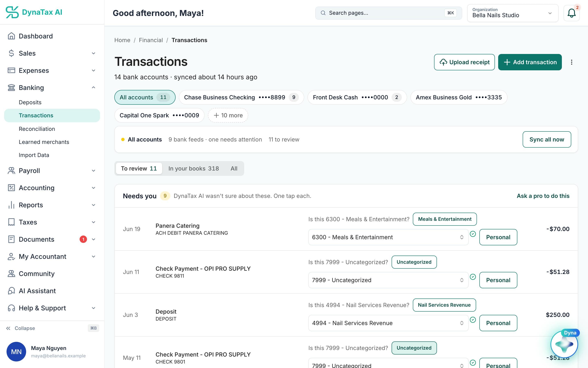Collapse the Banking menu chevron
This screenshot has width=588, height=368.
point(94,88)
